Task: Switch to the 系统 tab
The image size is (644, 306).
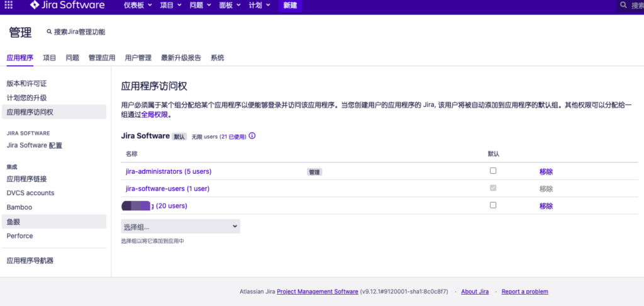Action: tap(217, 58)
